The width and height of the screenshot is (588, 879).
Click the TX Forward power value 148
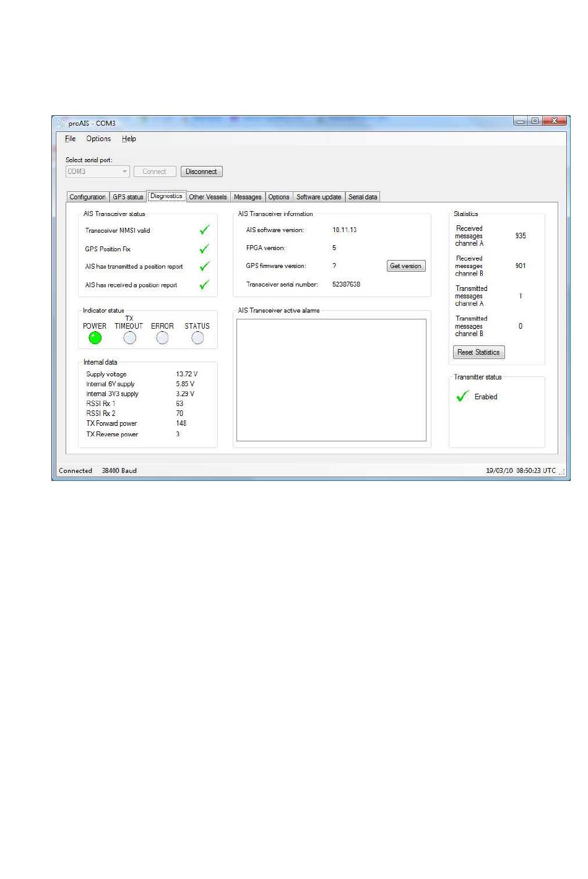pos(181,423)
